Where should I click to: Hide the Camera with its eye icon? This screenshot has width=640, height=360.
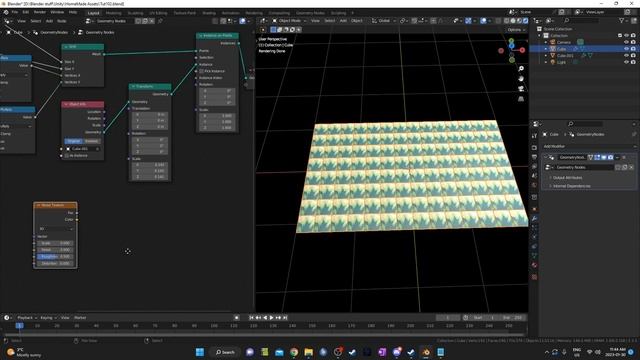coord(626,42)
